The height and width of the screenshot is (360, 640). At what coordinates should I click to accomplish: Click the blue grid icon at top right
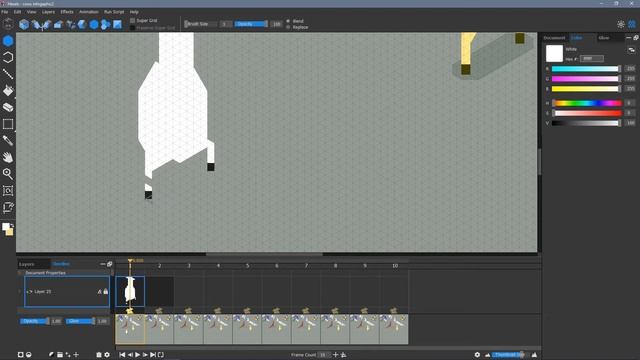632,24
